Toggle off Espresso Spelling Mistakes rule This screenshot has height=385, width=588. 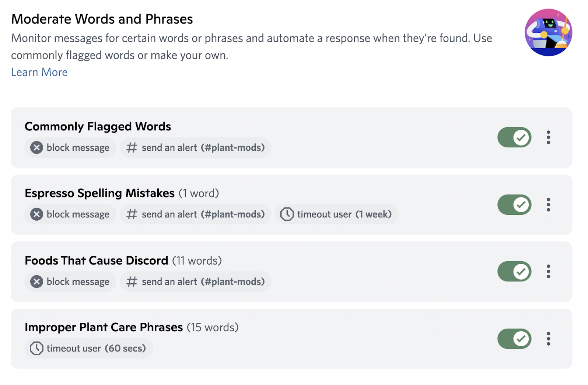click(514, 204)
